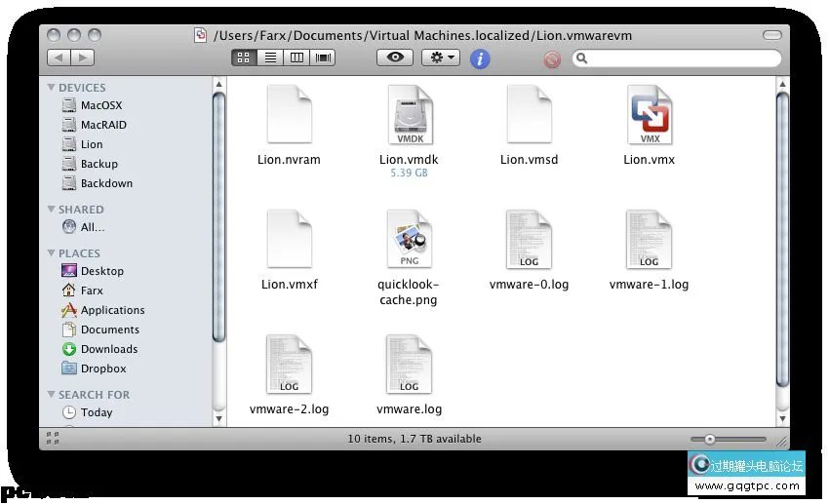Open Dropbox folder in sidebar
Image resolution: width=829 pixels, height=504 pixels.
(103, 368)
